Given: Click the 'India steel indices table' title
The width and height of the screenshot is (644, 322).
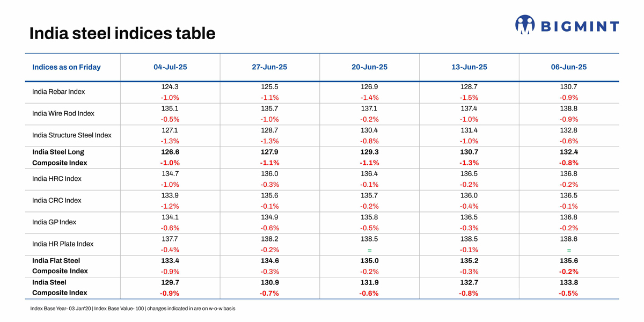Looking at the screenshot, I should pos(122,33).
